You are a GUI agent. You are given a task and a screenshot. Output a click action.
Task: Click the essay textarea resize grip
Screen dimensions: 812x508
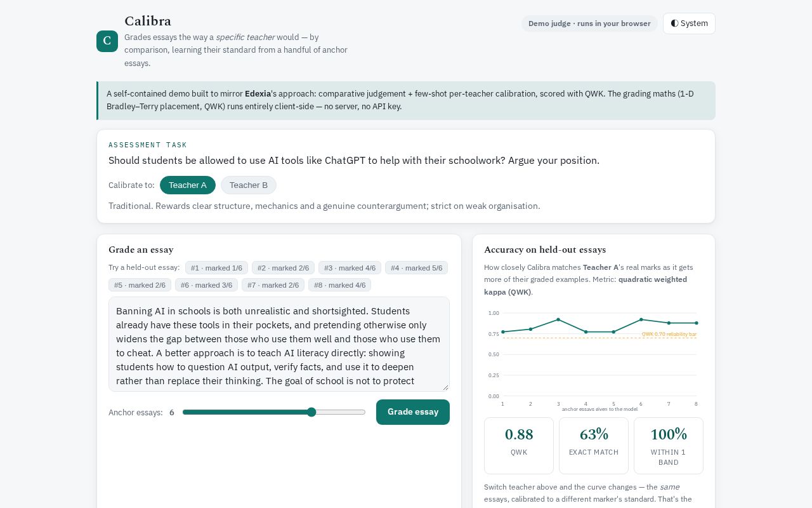(445, 387)
